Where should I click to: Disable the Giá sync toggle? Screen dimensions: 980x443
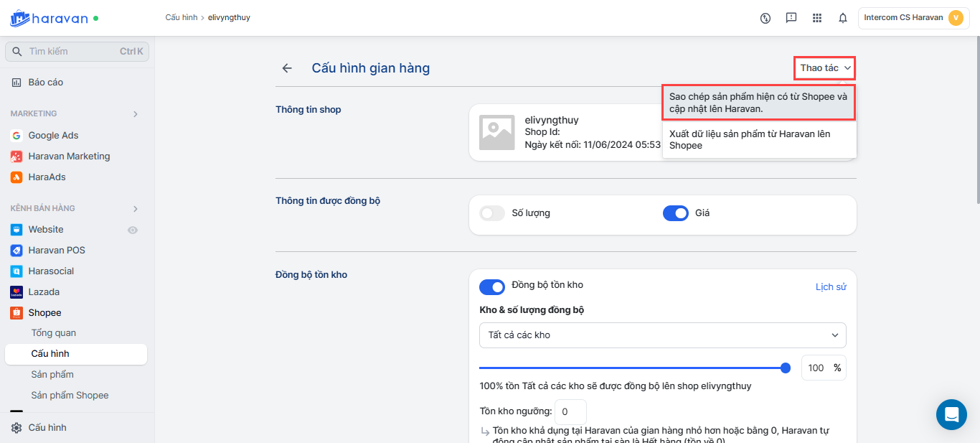(676, 213)
